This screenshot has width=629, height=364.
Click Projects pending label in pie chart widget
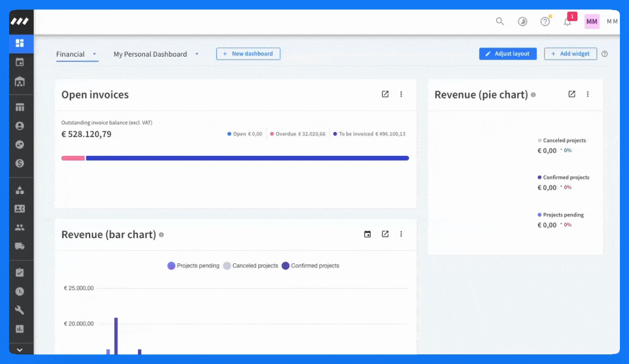(563, 215)
